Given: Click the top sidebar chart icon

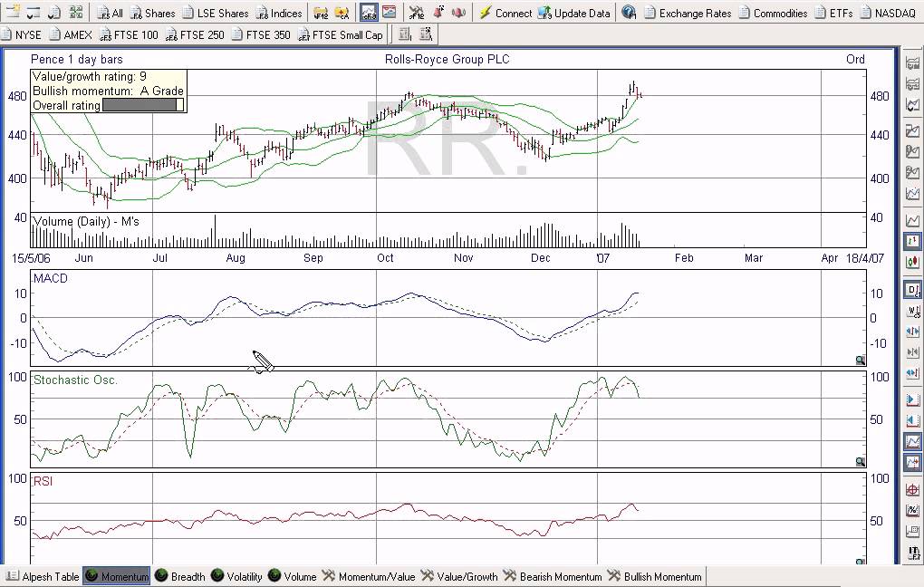Looking at the screenshot, I should click(912, 63).
